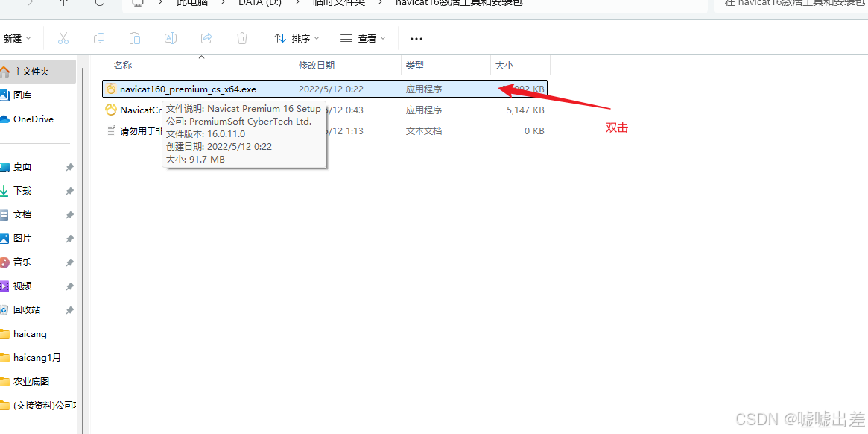Open 图片 in quick access

click(x=22, y=239)
